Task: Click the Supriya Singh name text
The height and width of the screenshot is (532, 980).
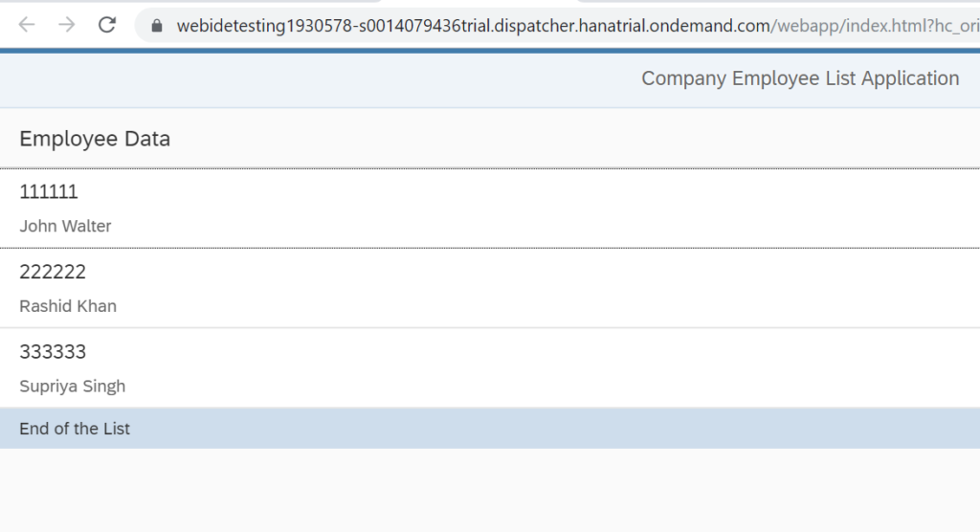Action: (73, 387)
